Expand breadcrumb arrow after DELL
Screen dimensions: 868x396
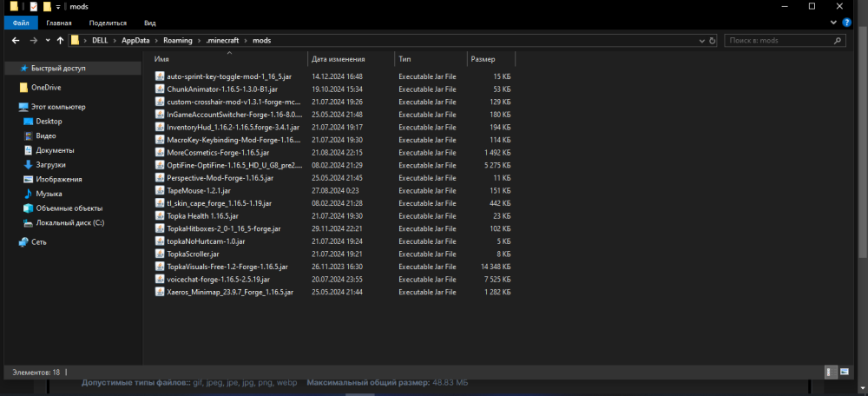click(x=115, y=41)
